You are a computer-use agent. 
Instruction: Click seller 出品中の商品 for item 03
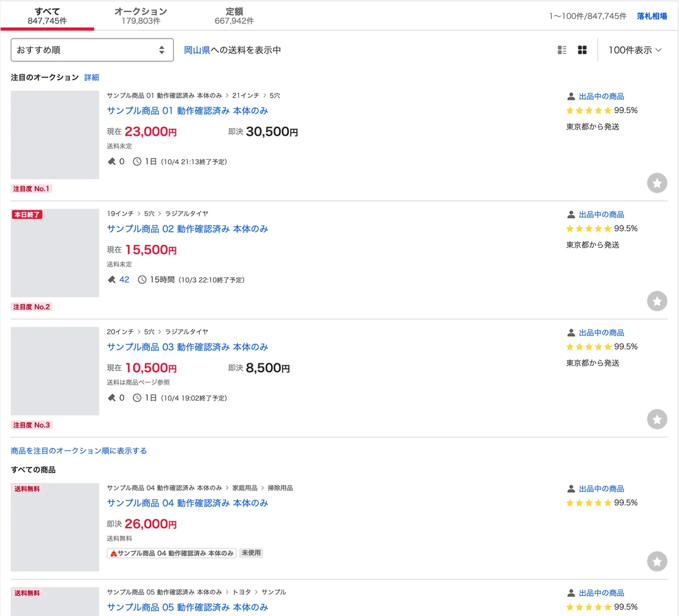point(601,332)
